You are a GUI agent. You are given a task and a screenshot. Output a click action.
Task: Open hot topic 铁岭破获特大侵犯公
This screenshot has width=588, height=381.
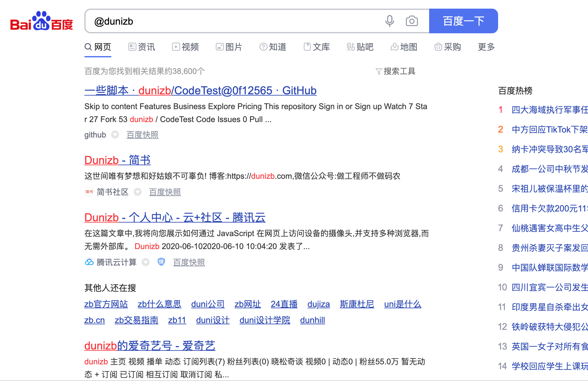(x=550, y=327)
